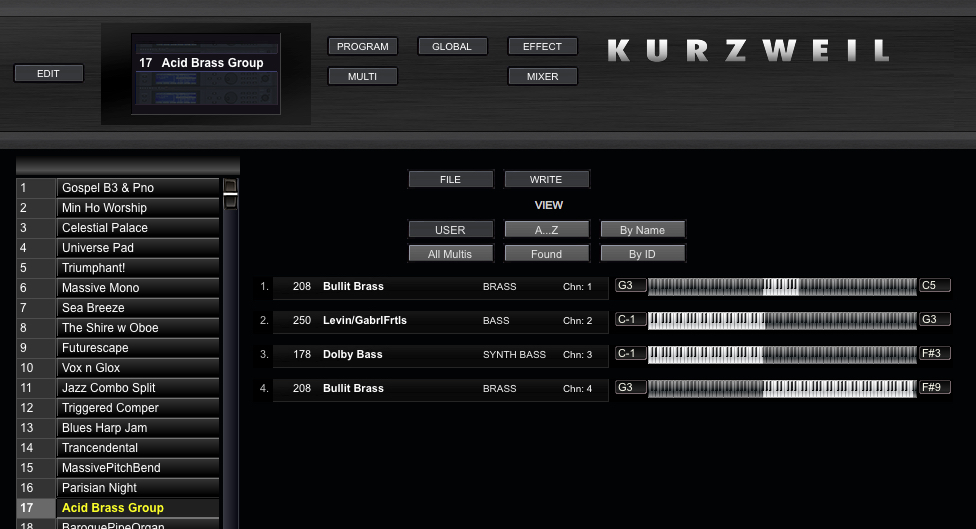The height and width of the screenshot is (529, 976).
Task: Click the EDIT button
Action: [x=49, y=73]
